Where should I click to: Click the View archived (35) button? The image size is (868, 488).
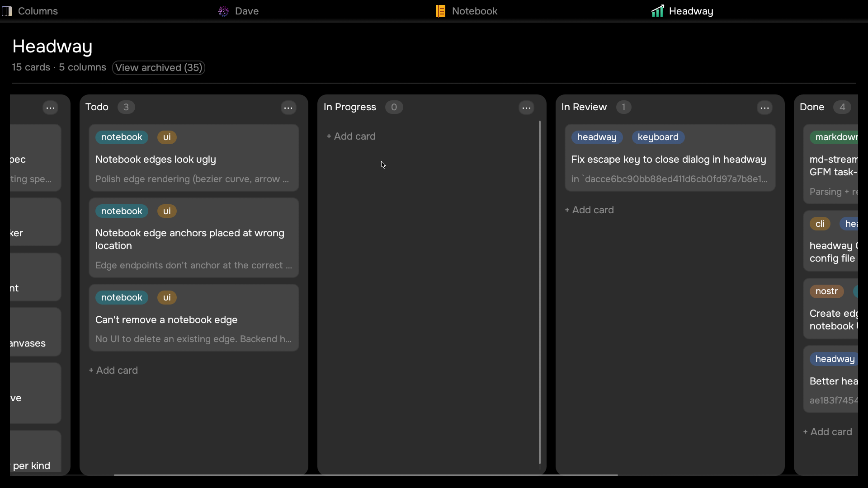pos(159,68)
